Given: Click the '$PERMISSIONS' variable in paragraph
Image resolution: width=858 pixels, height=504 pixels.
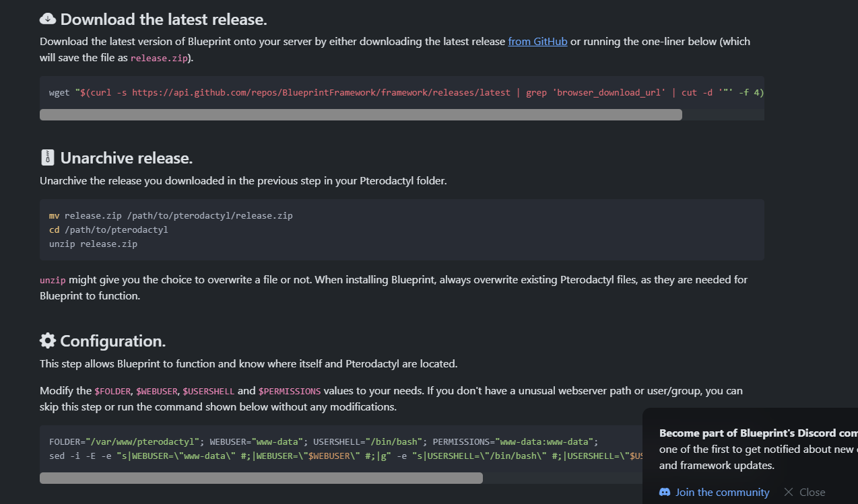Looking at the screenshot, I should (290, 391).
